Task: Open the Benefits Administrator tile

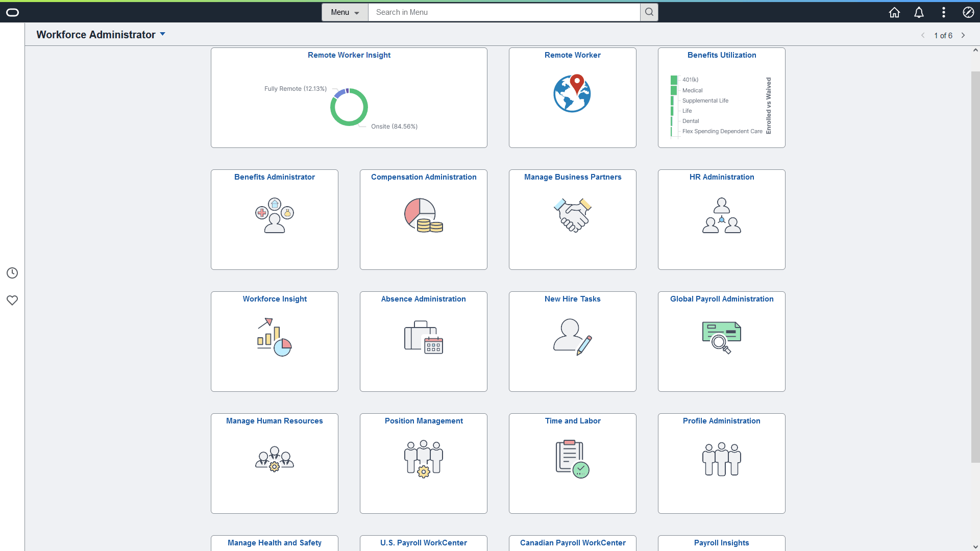Action: tap(274, 219)
